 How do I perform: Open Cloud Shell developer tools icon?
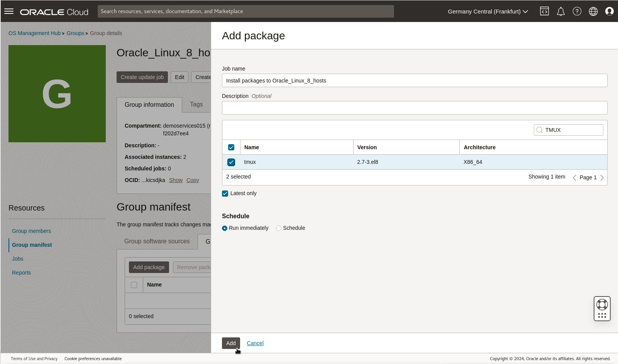tap(544, 11)
